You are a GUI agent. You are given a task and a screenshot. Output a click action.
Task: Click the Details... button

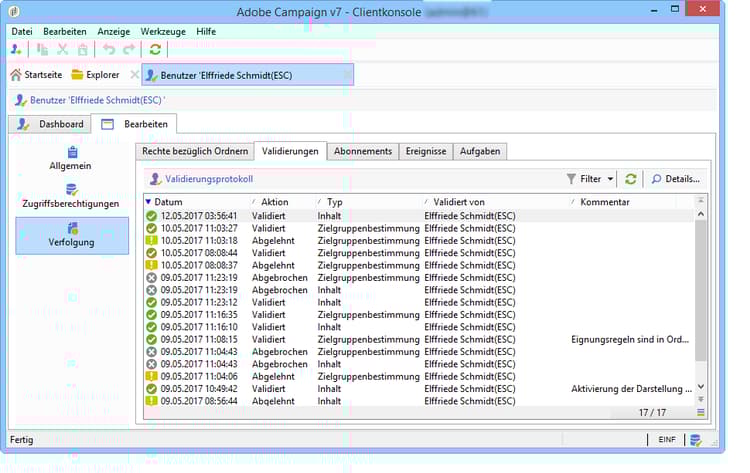click(x=676, y=179)
